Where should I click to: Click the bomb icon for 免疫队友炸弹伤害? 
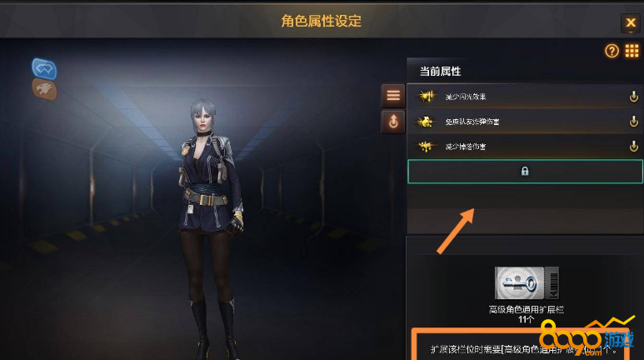pos(426,122)
